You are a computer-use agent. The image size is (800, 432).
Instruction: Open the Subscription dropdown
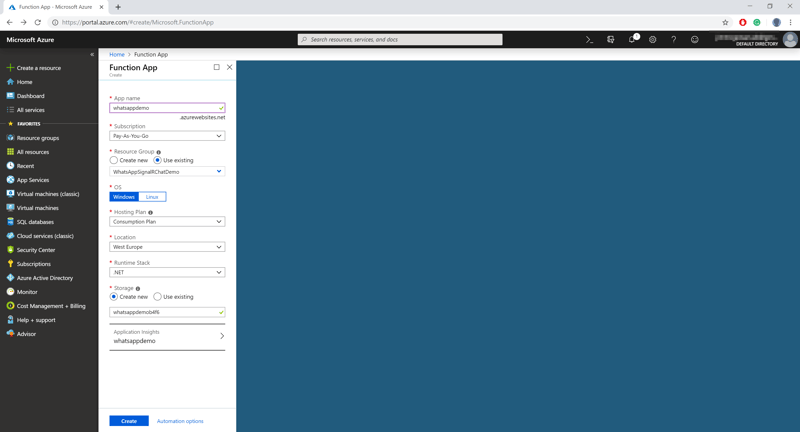167,136
